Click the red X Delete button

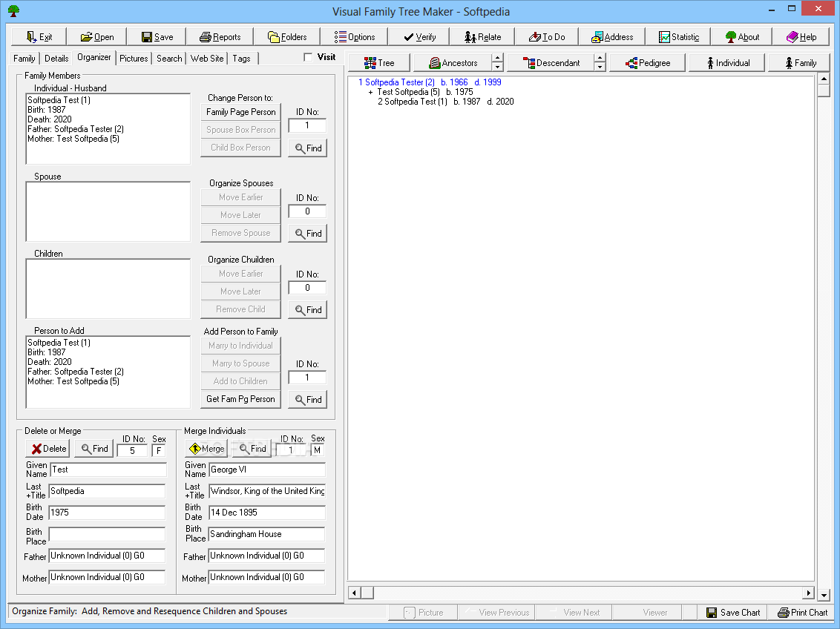47,449
